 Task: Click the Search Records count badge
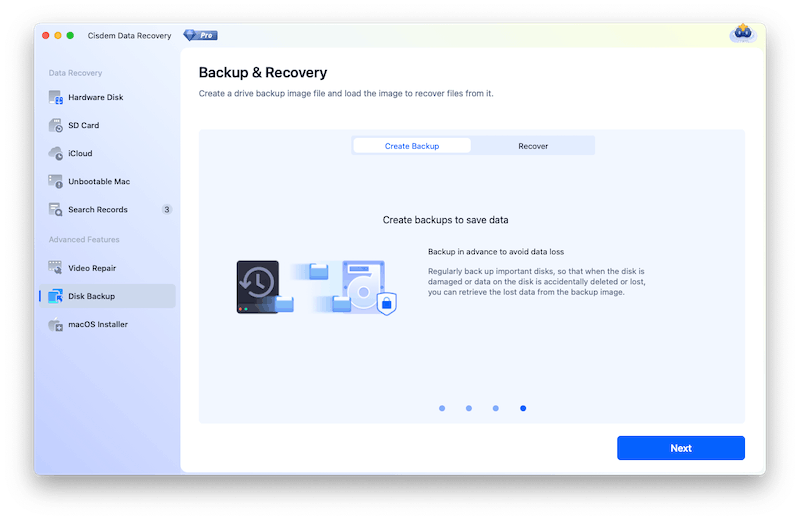(166, 210)
